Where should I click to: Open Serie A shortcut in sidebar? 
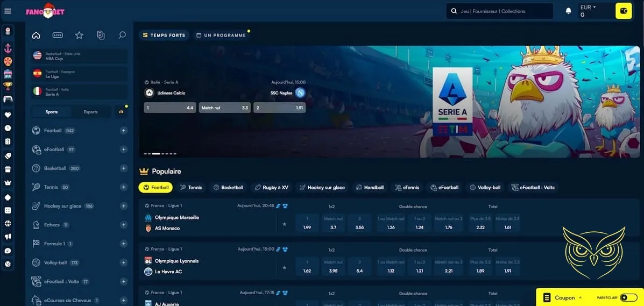pos(79,91)
